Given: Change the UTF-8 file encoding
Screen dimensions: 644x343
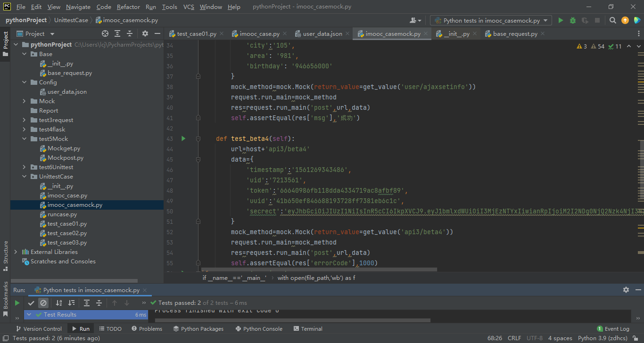Looking at the screenshot, I should [535, 338].
